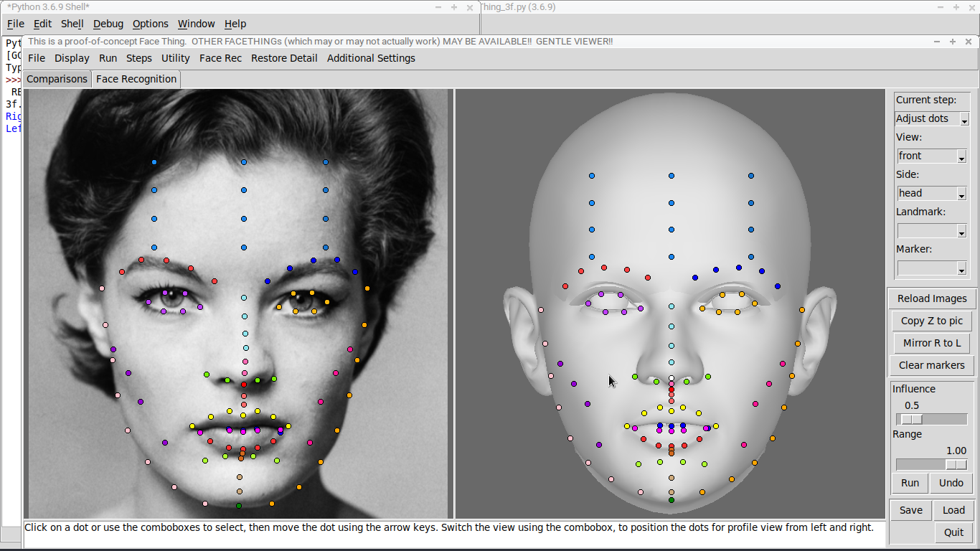The image size is (980, 551).
Task: Expand the Side dropdown arrow
Action: pyautogui.click(x=962, y=194)
